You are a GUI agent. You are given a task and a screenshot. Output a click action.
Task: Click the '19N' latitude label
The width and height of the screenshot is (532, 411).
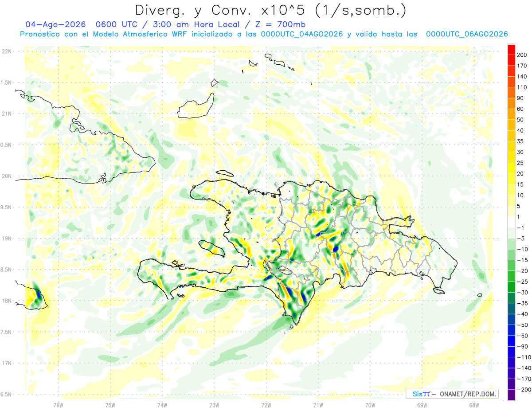[x=6, y=239]
